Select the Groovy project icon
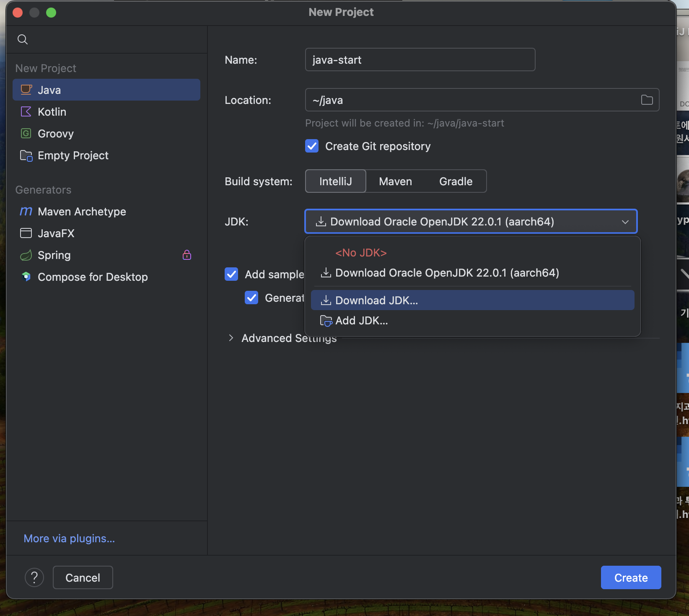Viewport: 689px width, 616px height. point(26,134)
